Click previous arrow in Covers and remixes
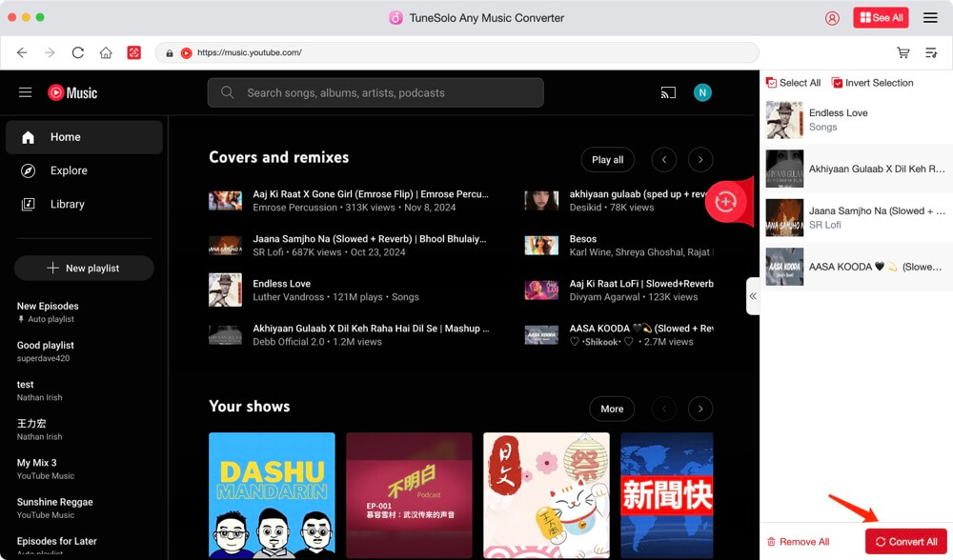Viewport: 953px width, 560px height. coord(663,160)
